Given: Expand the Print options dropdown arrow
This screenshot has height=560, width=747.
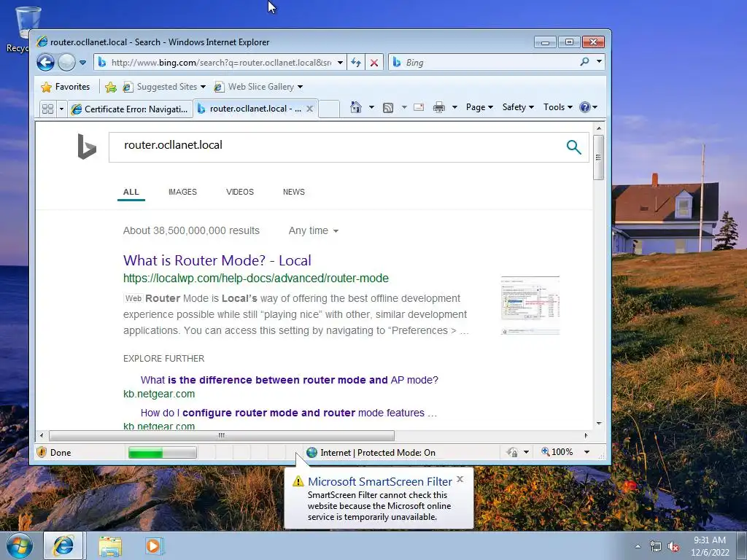Looking at the screenshot, I should pyautogui.click(x=454, y=107).
